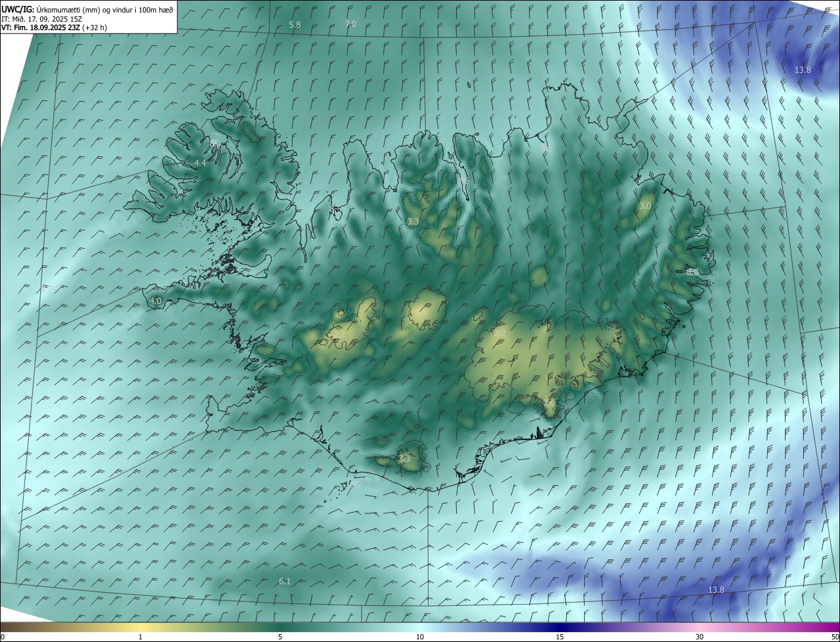Click the 5.8 value label on the map
The height and width of the screenshot is (642, 840).
tap(295, 25)
